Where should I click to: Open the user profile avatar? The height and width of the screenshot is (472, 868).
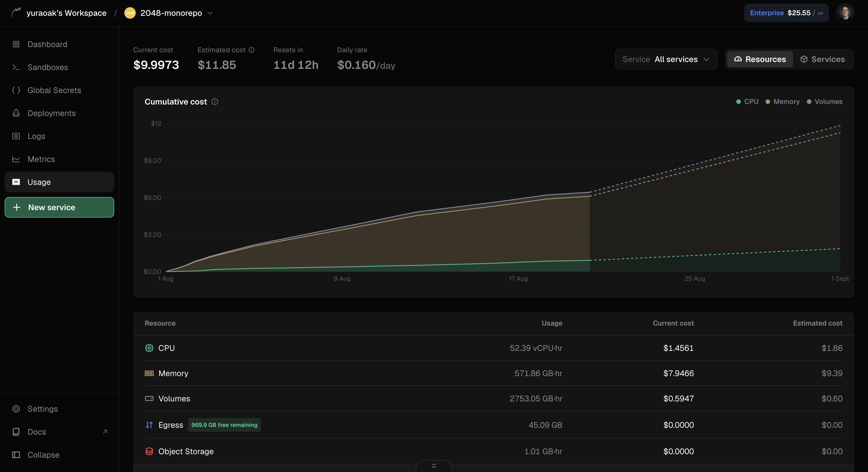click(x=845, y=13)
